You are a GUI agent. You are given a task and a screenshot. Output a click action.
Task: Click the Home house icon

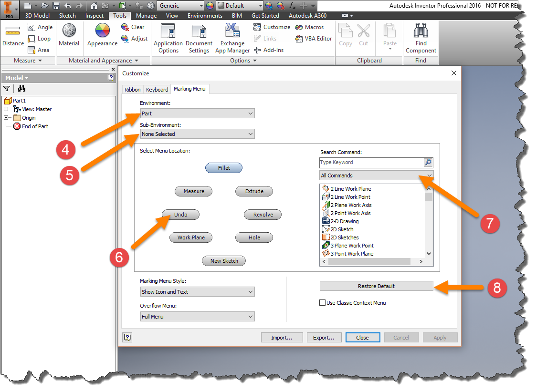click(94, 5)
